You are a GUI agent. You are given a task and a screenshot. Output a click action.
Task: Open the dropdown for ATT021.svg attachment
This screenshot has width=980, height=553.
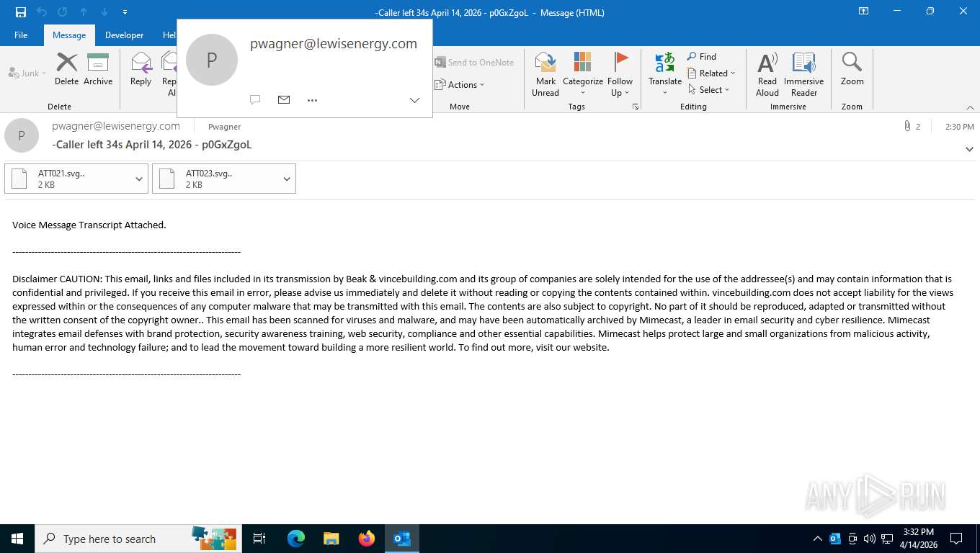[139, 179]
